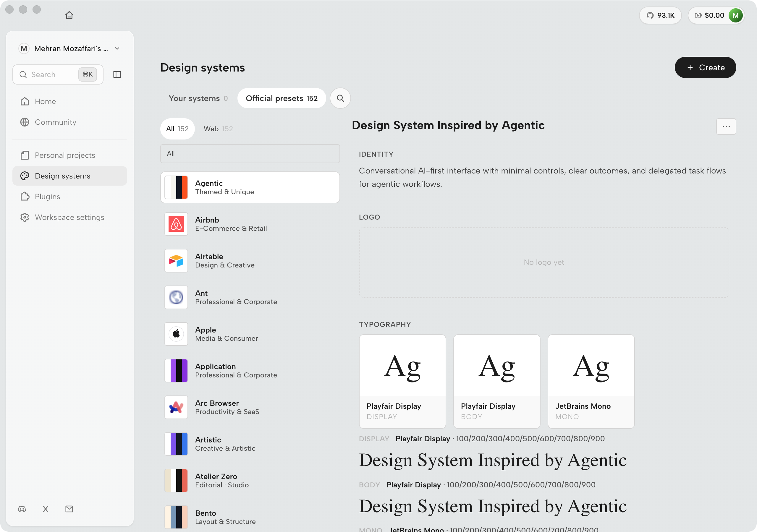757x532 pixels.
Task: Select the Playfair Display BODY font card
Action: [496, 382]
